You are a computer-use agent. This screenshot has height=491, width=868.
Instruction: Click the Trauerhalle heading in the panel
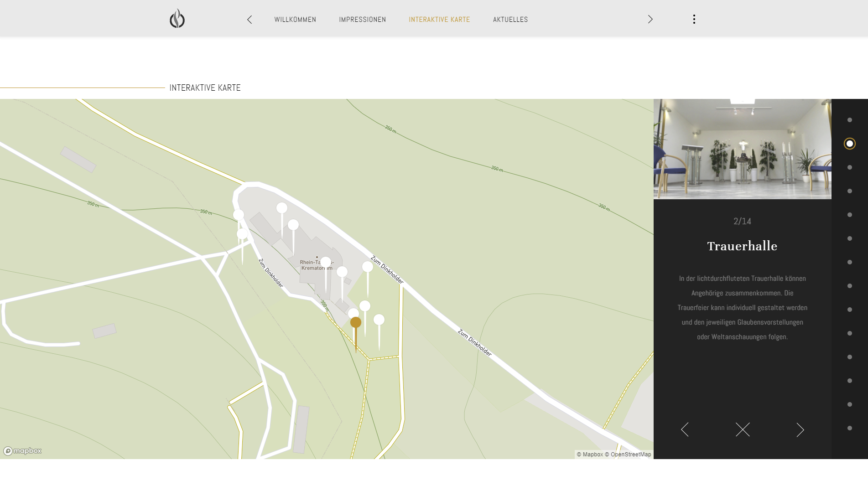(x=742, y=246)
